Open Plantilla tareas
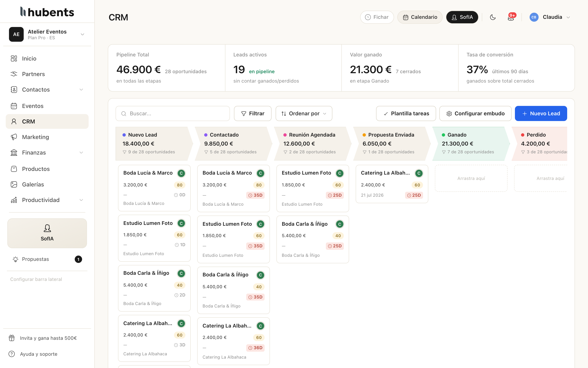This screenshot has width=588, height=368. (x=406, y=113)
